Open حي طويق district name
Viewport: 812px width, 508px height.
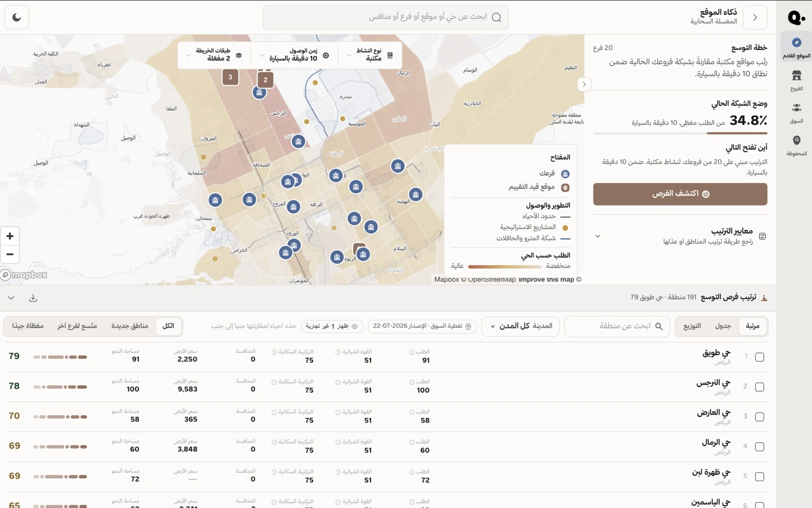pyautogui.click(x=716, y=353)
